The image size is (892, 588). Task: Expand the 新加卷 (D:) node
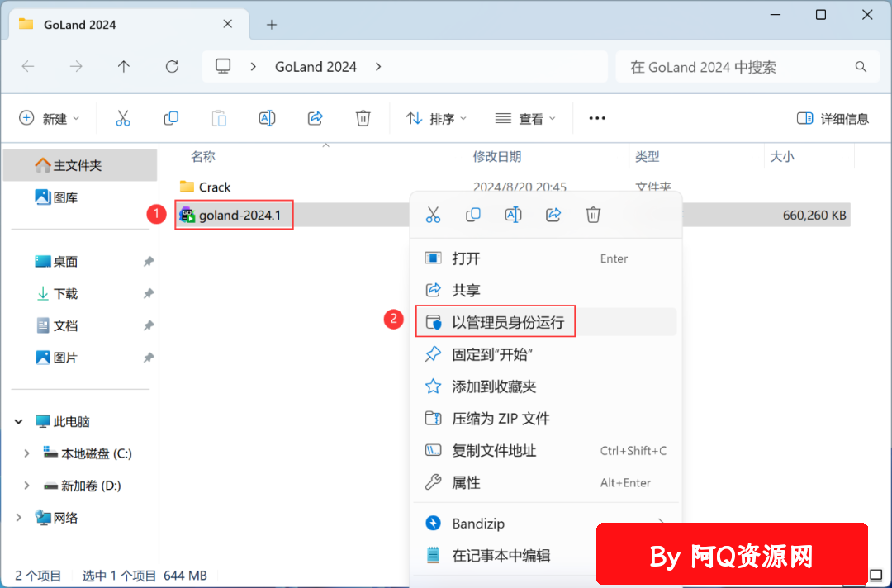pyautogui.click(x=26, y=486)
